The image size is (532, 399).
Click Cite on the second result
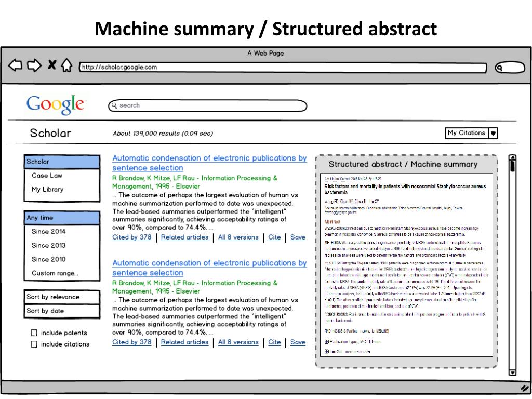pos(274,342)
